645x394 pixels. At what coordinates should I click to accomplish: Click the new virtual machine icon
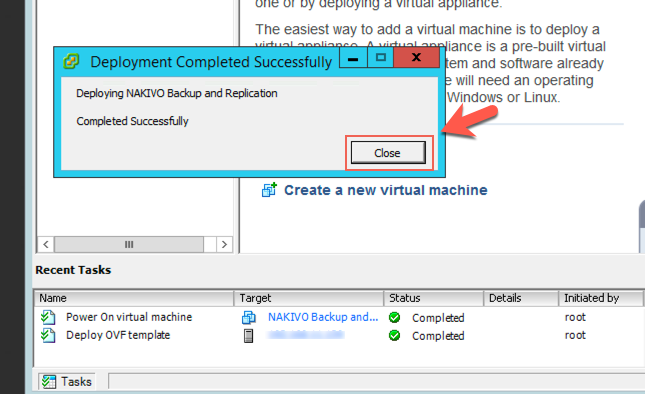point(269,190)
